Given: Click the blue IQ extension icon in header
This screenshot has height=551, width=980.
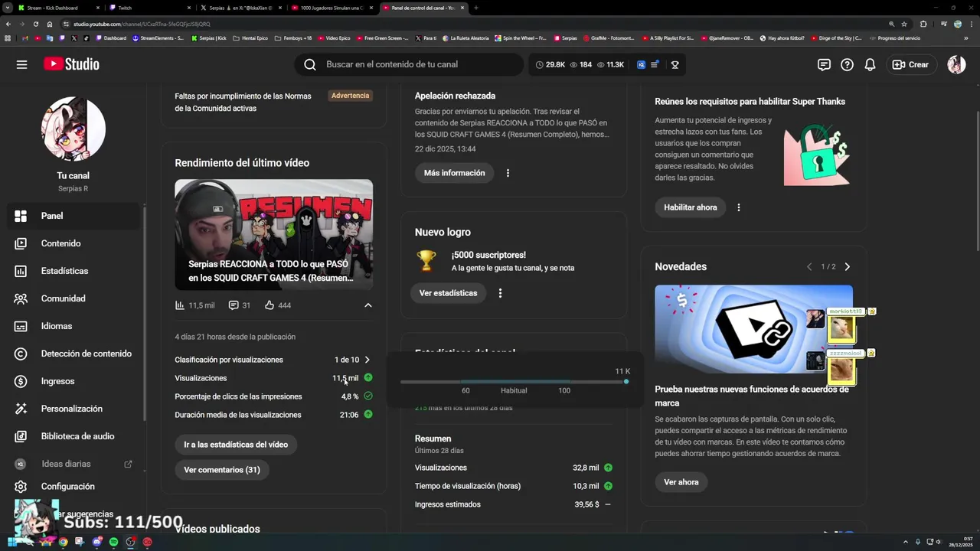Looking at the screenshot, I should (x=642, y=65).
